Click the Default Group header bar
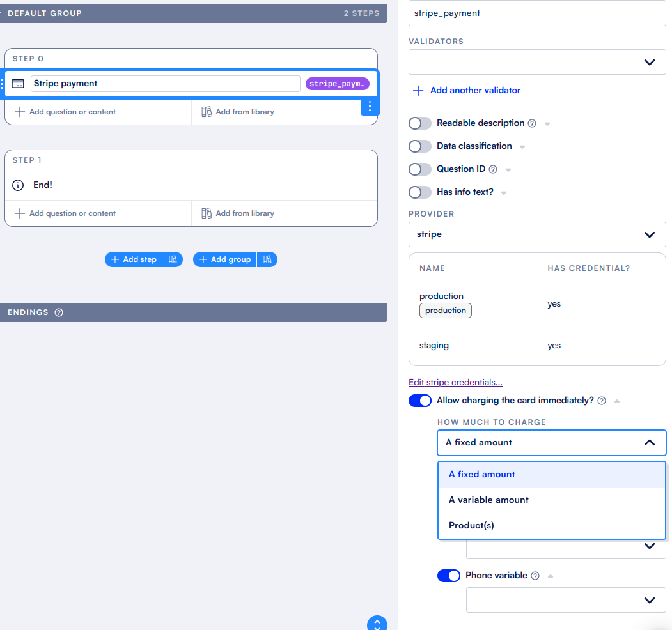Viewport: 672px width, 630px height. 193,13
